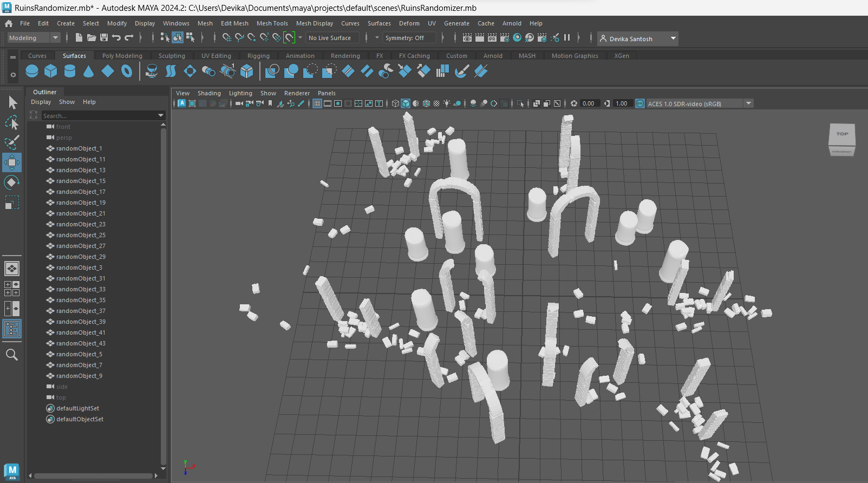Create a NURBS sphere from the shelf
The width and height of the screenshot is (868, 483).
pyautogui.click(x=32, y=71)
